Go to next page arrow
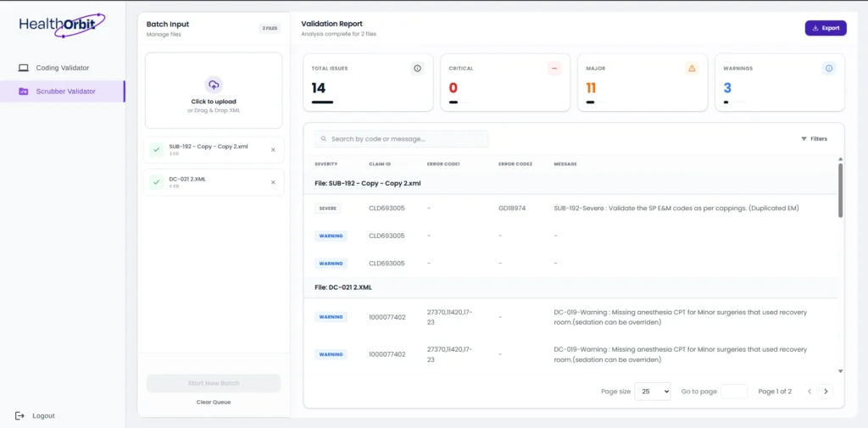The height and width of the screenshot is (428, 868). pos(826,392)
